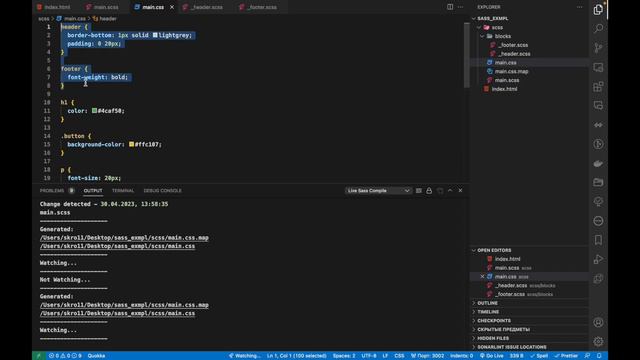Open first main.css.map link in output
640x360 pixels.
click(x=124, y=238)
